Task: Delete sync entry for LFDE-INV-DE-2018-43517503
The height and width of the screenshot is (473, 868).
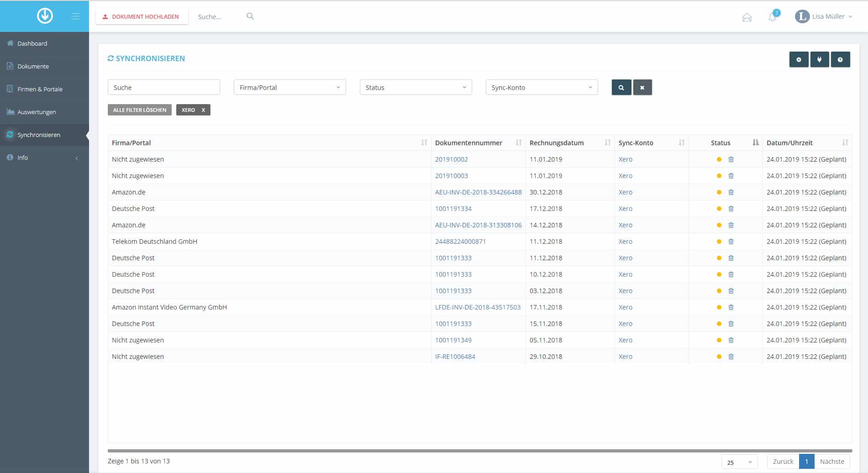Action: [731, 307]
